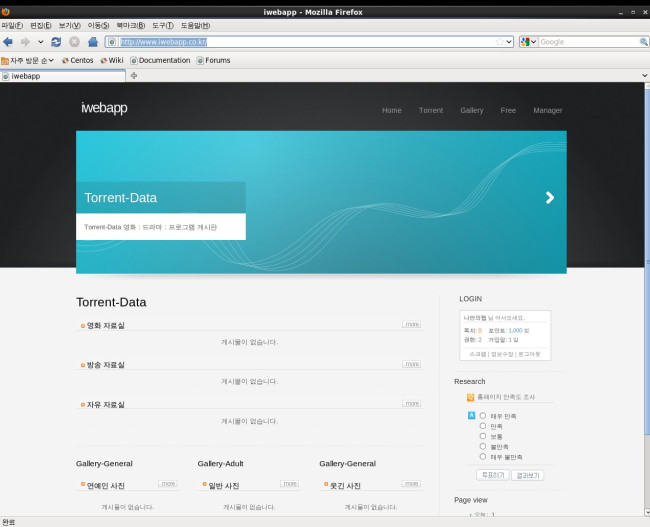Click the URL address field

[307, 42]
